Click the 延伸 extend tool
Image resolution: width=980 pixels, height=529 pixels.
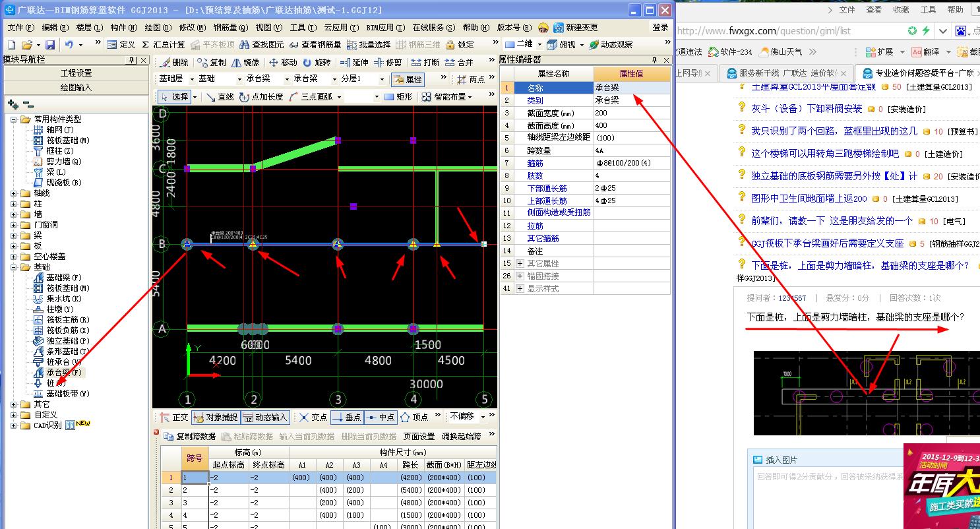[x=354, y=62]
